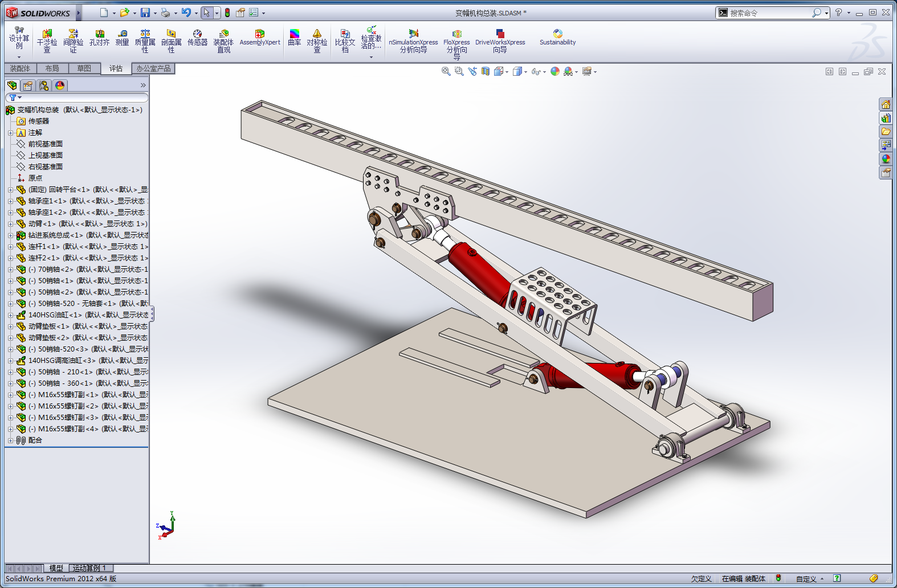Open the 孔对齐 hole alignment check
Image resolution: width=897 pixels, height=588 pixels.
[x=99, y=38]
